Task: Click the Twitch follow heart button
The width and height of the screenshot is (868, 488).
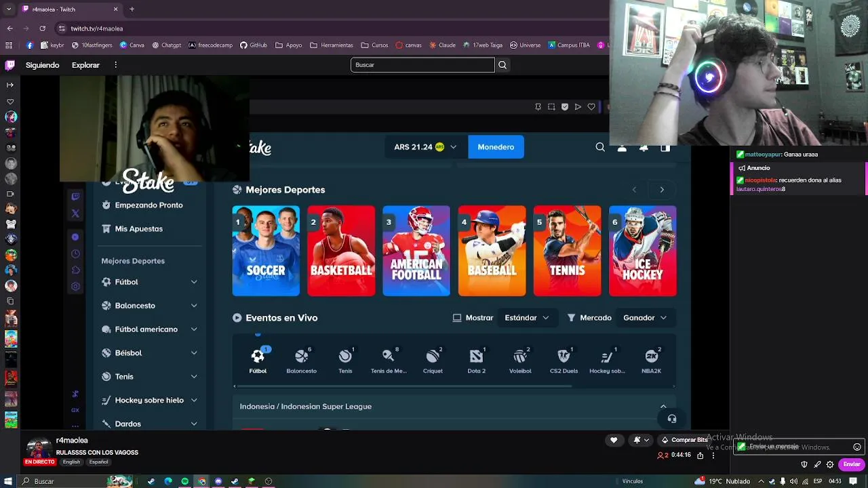Action: [x=614, y=440]
